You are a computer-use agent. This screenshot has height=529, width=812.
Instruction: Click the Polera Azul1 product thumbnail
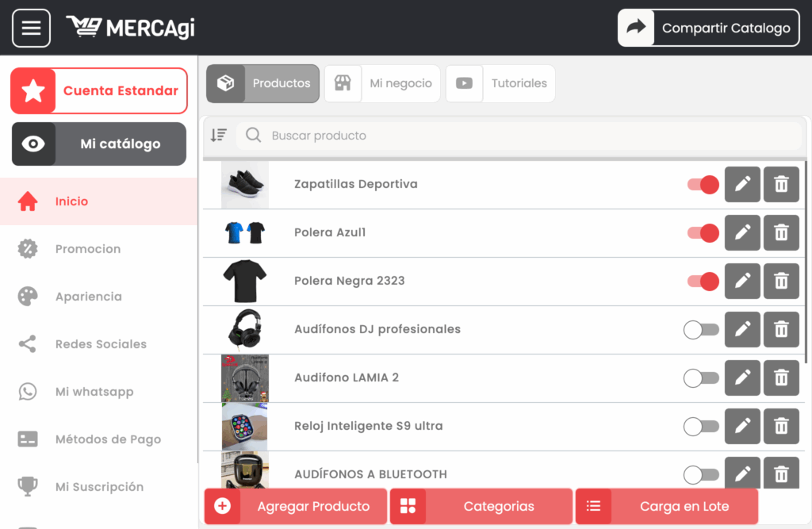pyautogui.click(x=244, y=233)
